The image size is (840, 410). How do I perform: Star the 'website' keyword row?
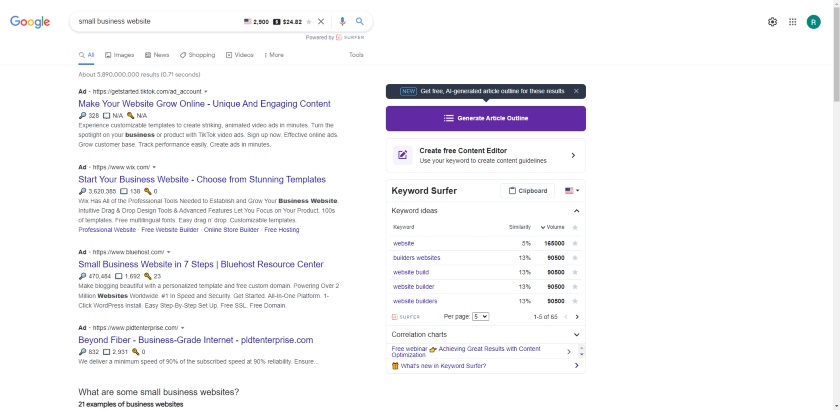[x=575, y=243]
